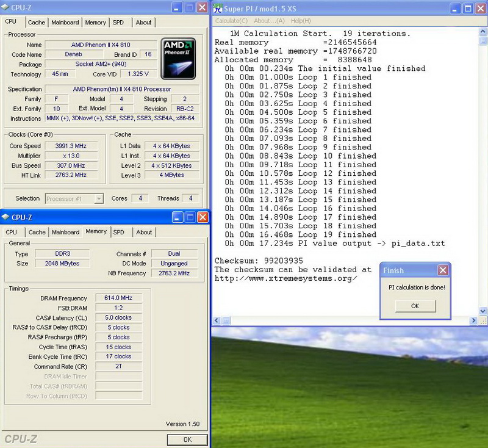Image resolution: width=488 pixels, height=448 pixels.
Task: Click the DRAM Frequency value field
Action: [x=118, y=298]
